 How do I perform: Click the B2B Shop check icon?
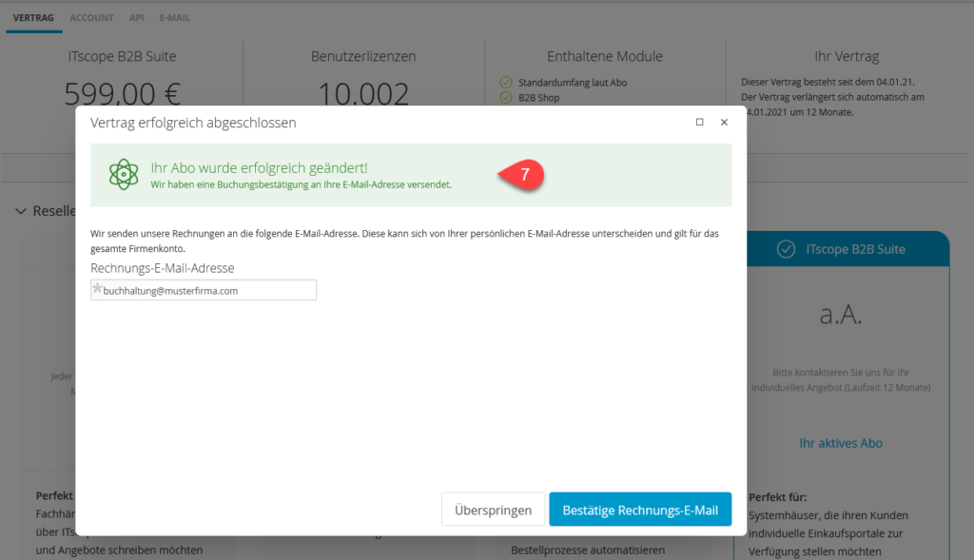tap(506, 98)
